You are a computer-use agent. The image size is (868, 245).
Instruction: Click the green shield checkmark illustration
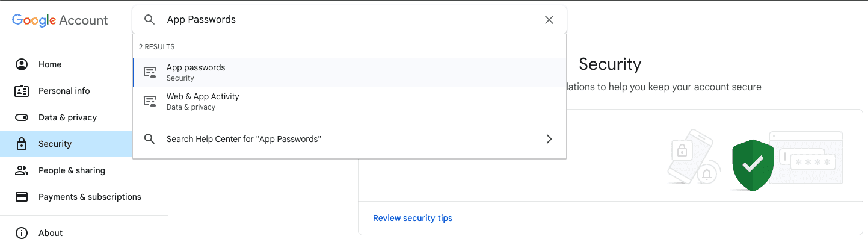point(753,165)
